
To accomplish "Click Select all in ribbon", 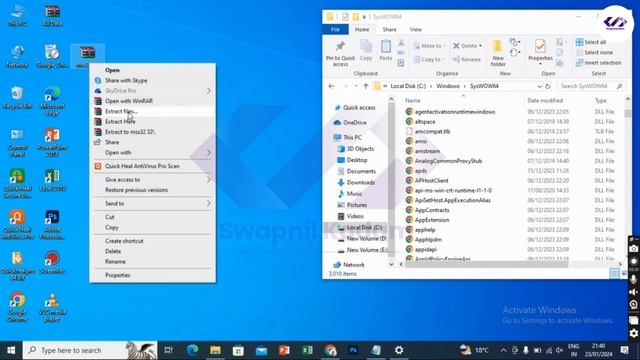I will [x=591, y=42].
